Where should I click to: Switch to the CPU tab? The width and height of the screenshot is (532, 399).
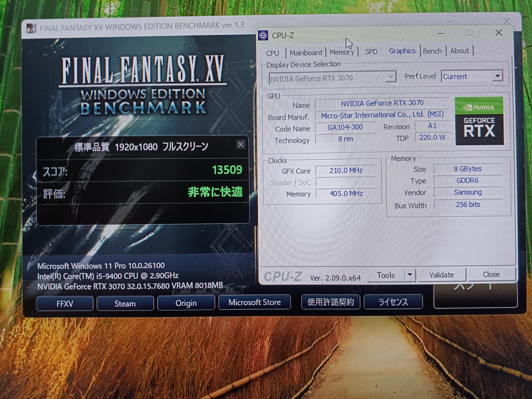(273, 53)
